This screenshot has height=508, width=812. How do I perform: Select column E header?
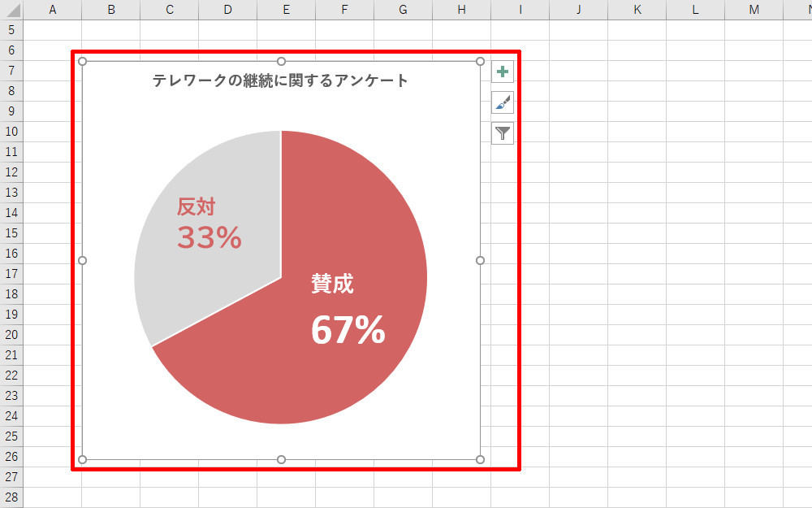287,10
